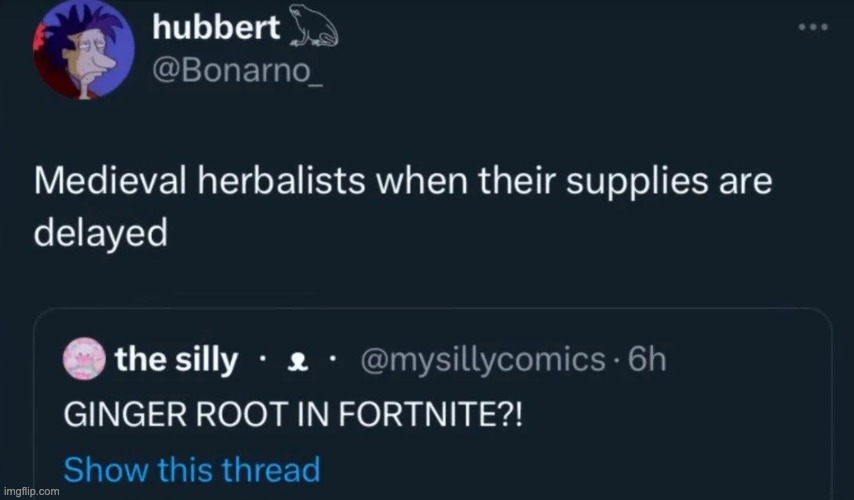This screenshot has width=854, height=500.
Task: Open the silly's pink profile avatar
Action: (83, 359)
